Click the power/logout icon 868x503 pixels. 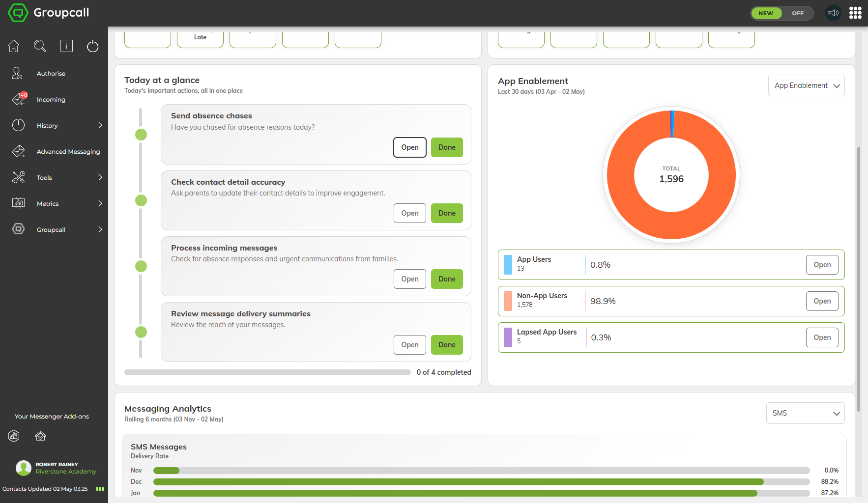click(92, 46)
